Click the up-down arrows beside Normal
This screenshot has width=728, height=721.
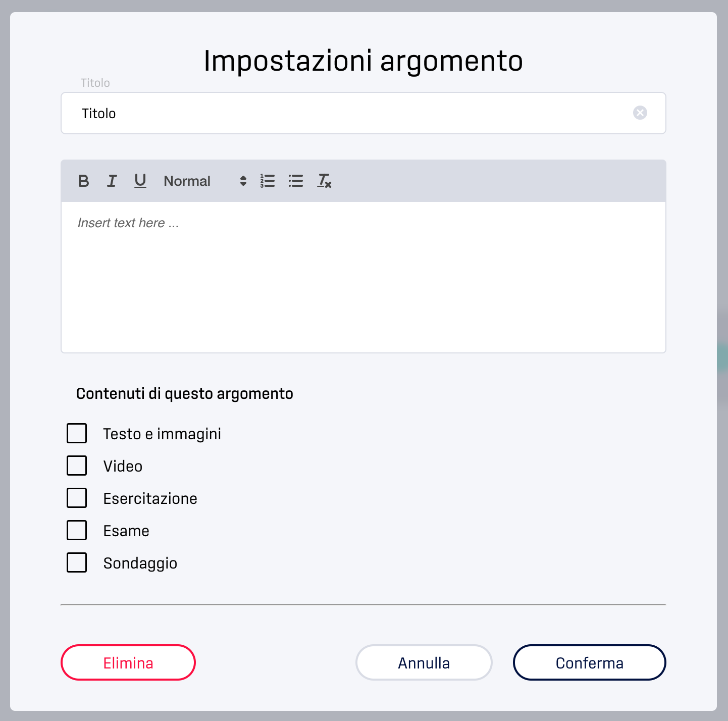(x=243, y=181)
